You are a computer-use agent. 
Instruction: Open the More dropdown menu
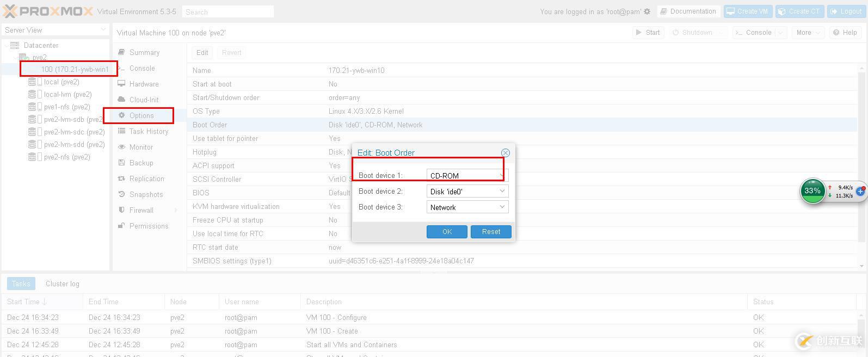click(808, 33)
